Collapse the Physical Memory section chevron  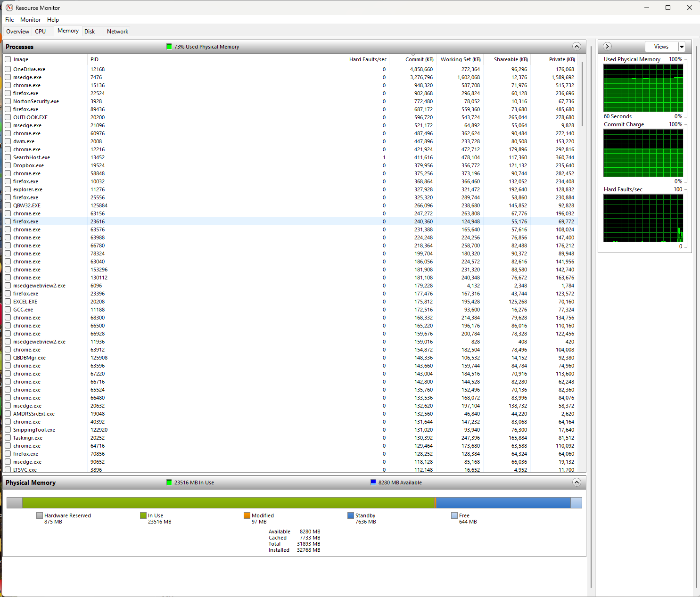tap(576, 482)
